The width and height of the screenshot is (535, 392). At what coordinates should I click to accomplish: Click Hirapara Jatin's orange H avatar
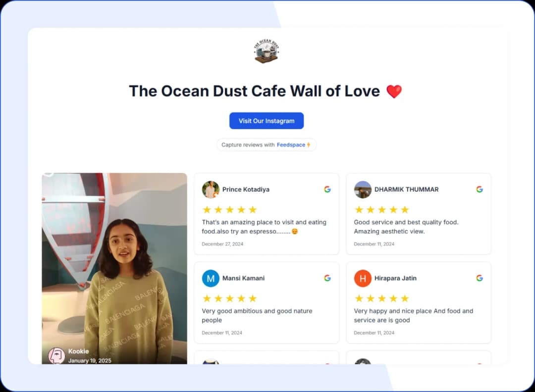pyautogui.click(x=363, y=278)
